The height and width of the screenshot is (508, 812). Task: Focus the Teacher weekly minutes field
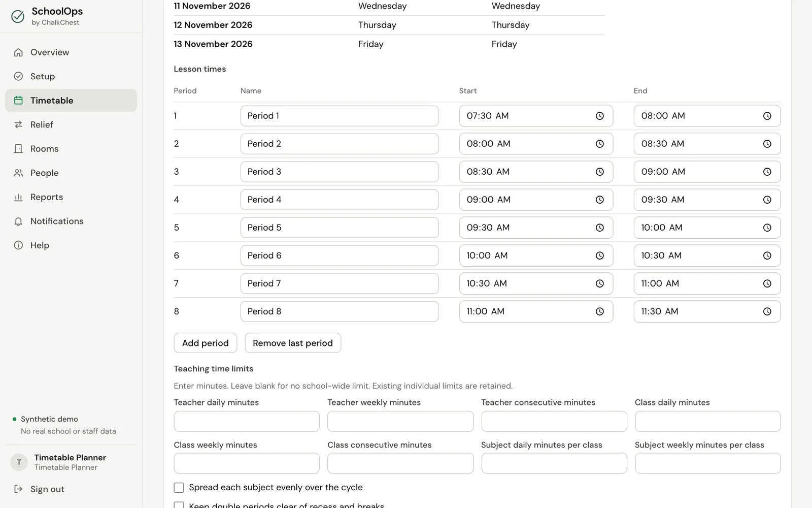400,421
